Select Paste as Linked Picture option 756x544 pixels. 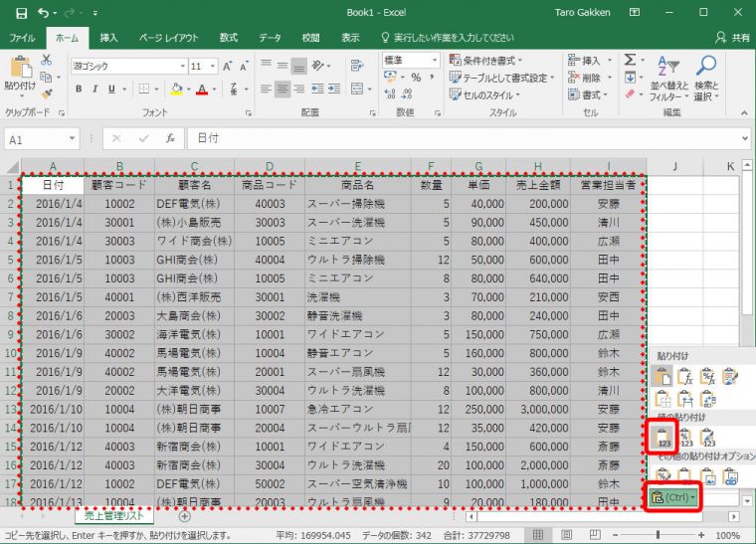(x=730, y=475)
